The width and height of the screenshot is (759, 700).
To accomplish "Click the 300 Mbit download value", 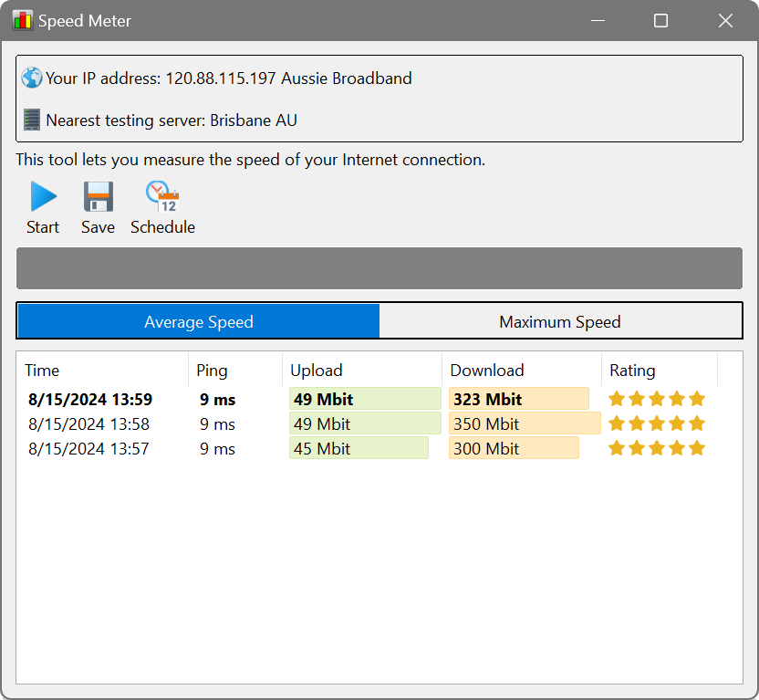I will click(x=486, y=448).
